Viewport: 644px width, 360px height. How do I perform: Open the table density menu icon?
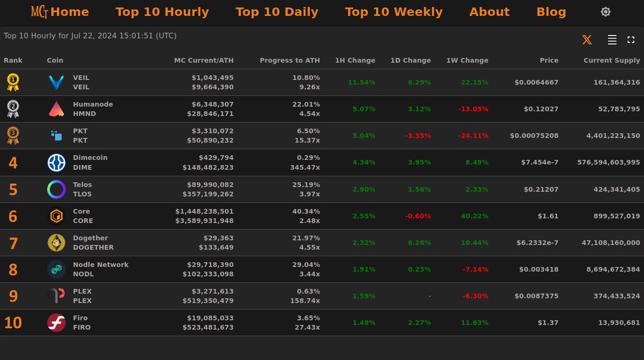coord(612,40)
